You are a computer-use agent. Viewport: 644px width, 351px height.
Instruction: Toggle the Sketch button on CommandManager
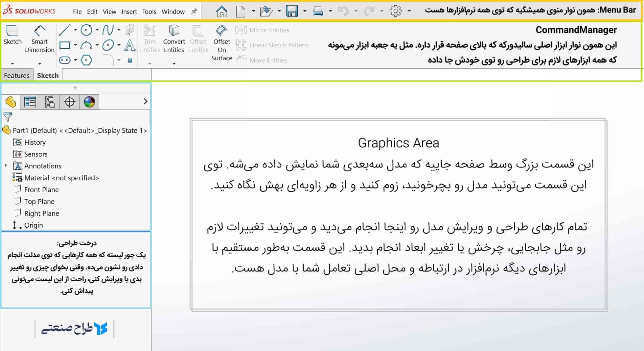pyautogui.click(x=12, y=35)
